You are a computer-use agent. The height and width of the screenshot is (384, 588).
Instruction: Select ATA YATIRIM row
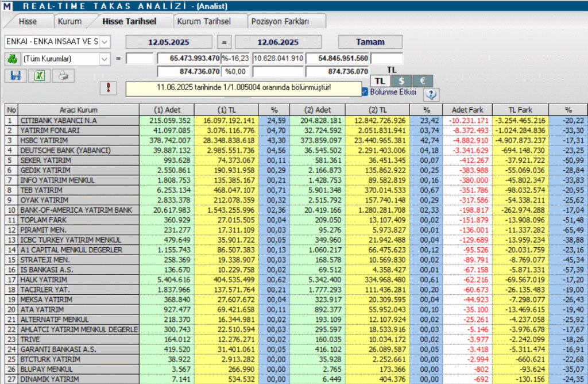[296, 310]
